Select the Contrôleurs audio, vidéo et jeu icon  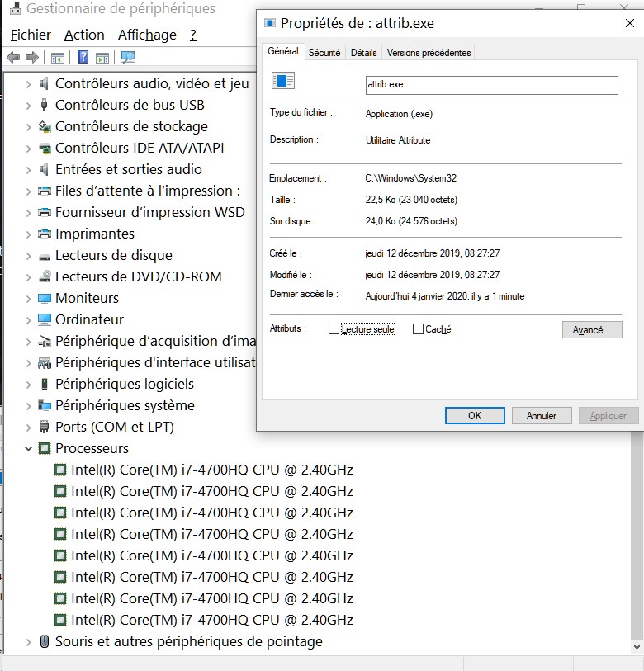pyautogui.click(x=44, y=83)
